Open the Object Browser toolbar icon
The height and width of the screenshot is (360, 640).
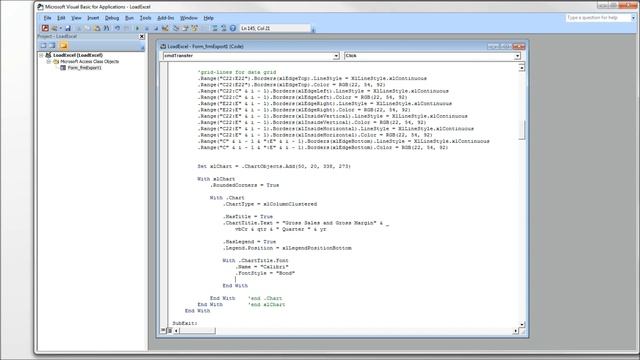195,28
